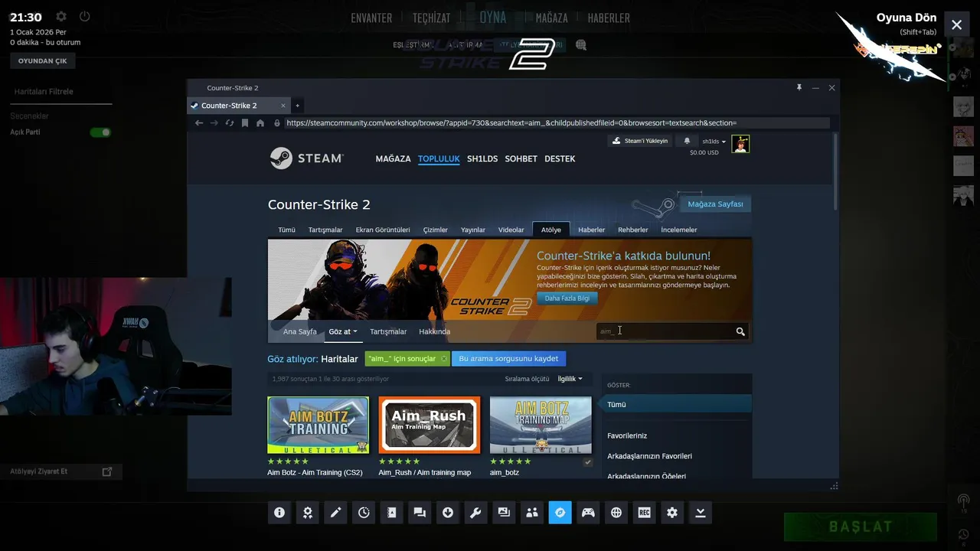Click the browser address bar URL
Screen dimensions: 980x551
click(557, 122)
